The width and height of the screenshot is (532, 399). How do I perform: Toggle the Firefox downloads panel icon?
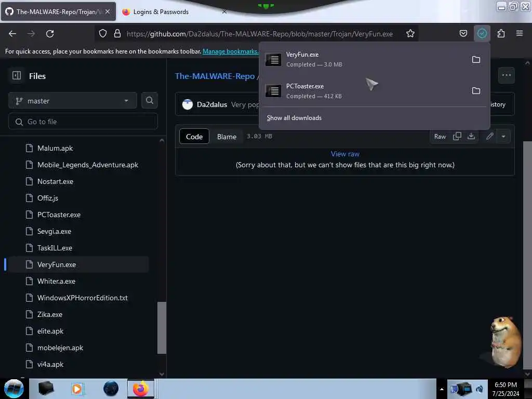482,33
